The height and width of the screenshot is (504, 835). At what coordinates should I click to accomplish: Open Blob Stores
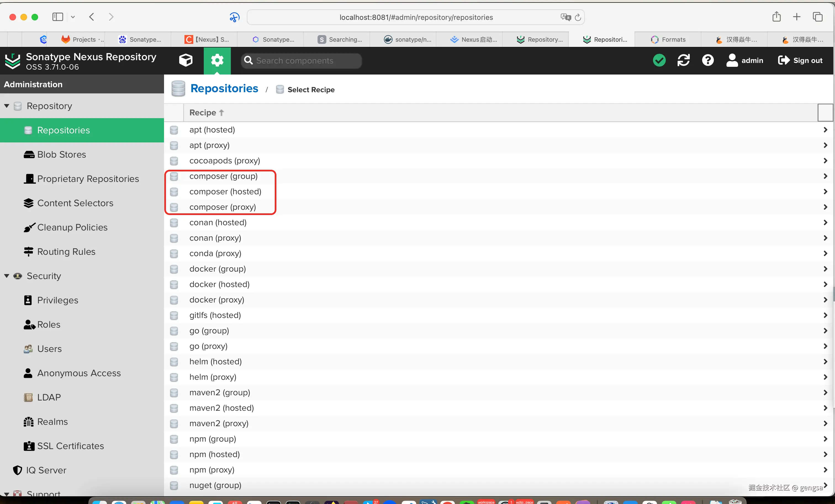(x=82, y=155)
